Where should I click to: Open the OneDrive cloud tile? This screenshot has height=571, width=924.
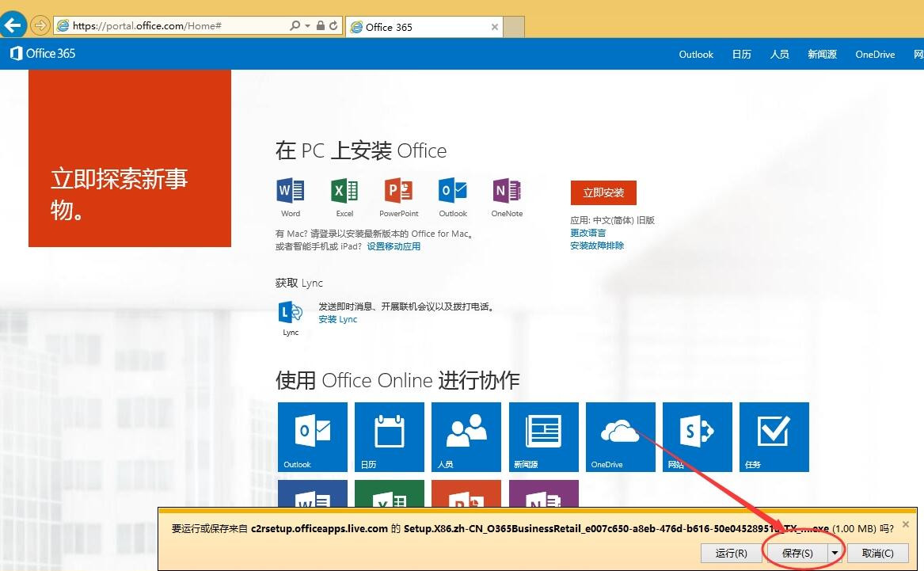point(621,436)
